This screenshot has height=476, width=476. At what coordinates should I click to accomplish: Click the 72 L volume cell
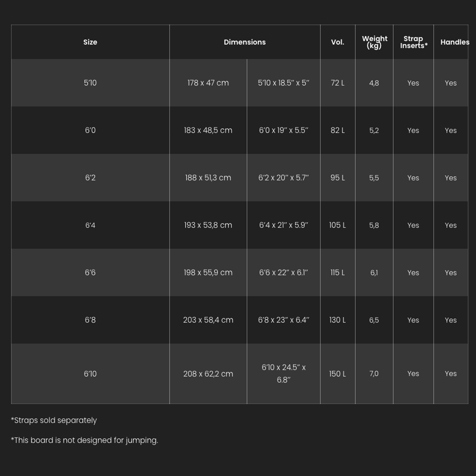pyautogui.click(x=337, y=83)
